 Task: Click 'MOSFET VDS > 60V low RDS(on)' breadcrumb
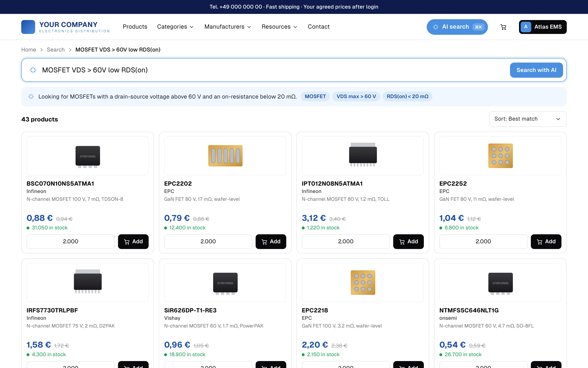[118, 50]
